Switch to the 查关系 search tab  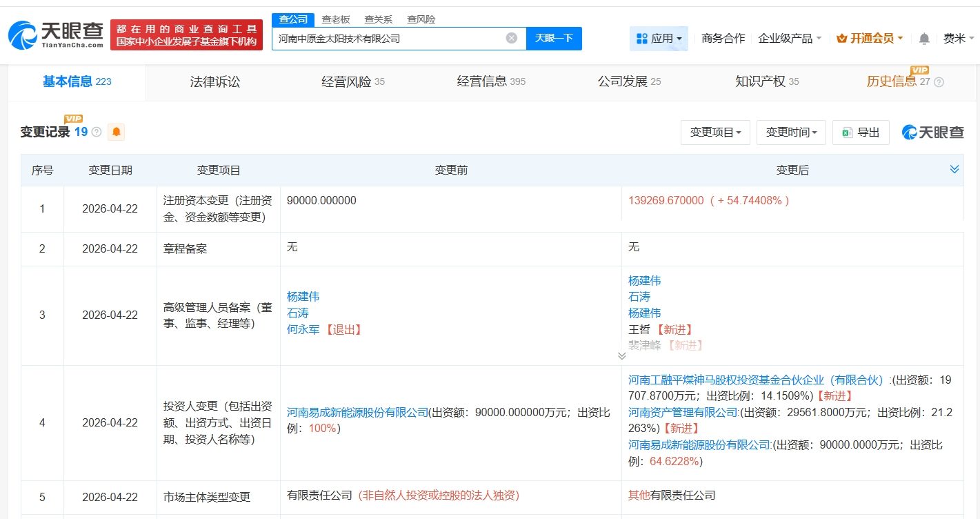click(379, 19)
